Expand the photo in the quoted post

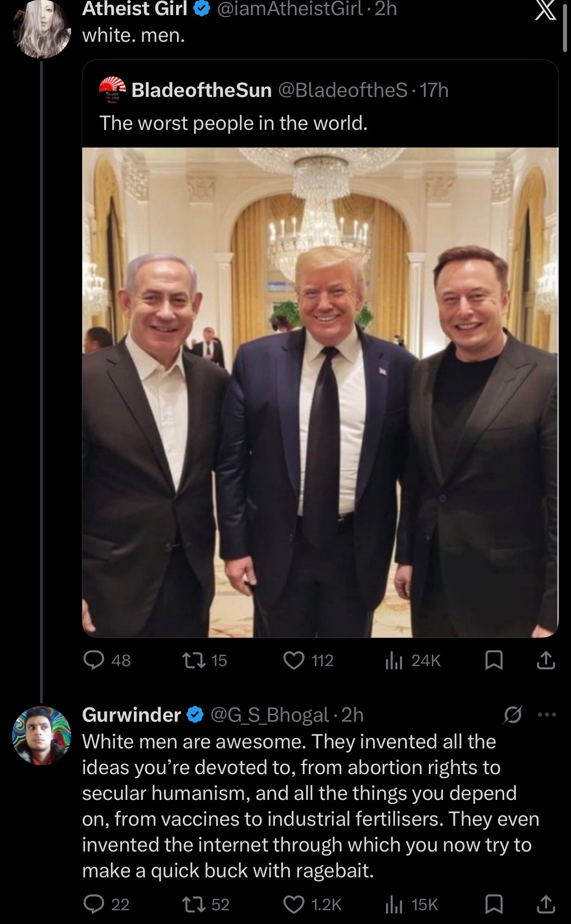pos(320,391)
